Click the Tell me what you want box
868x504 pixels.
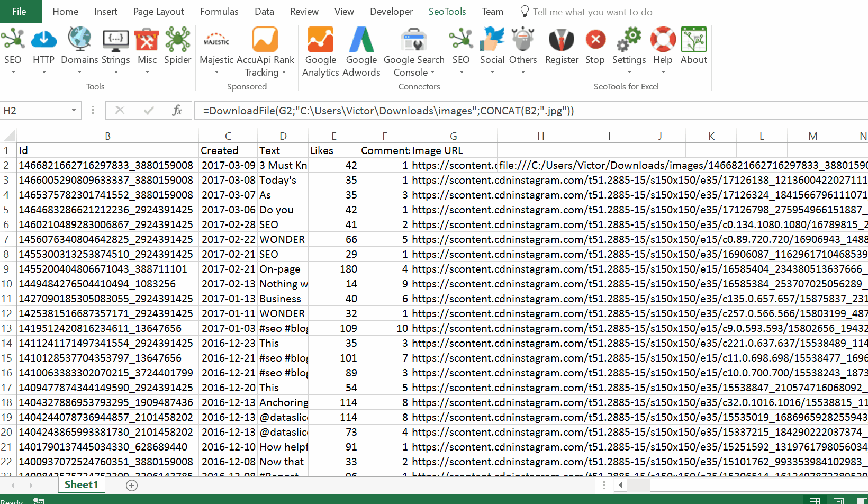coord(592,12)
